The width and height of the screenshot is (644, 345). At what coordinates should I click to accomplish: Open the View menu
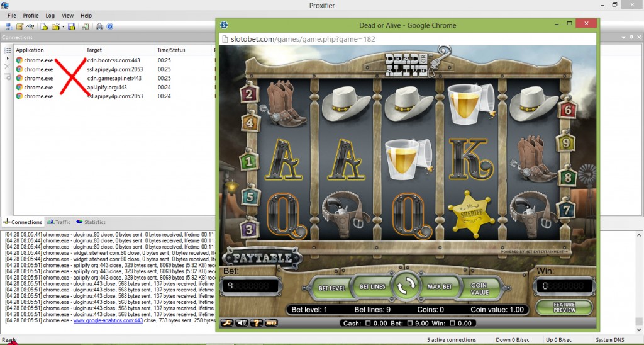coord(68,16)
